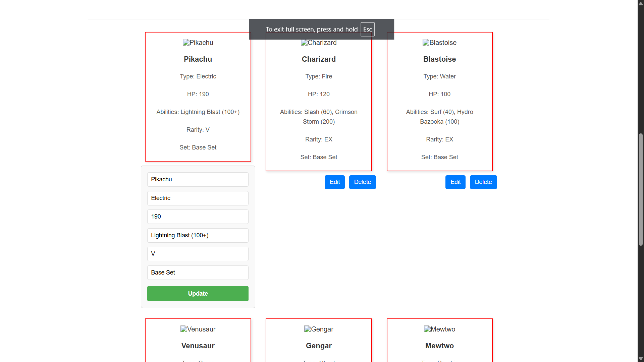Click the 'Rarity: V' text
Image resolution: width=644 pixels, height=362 pixels.
(x=198, y=130)
